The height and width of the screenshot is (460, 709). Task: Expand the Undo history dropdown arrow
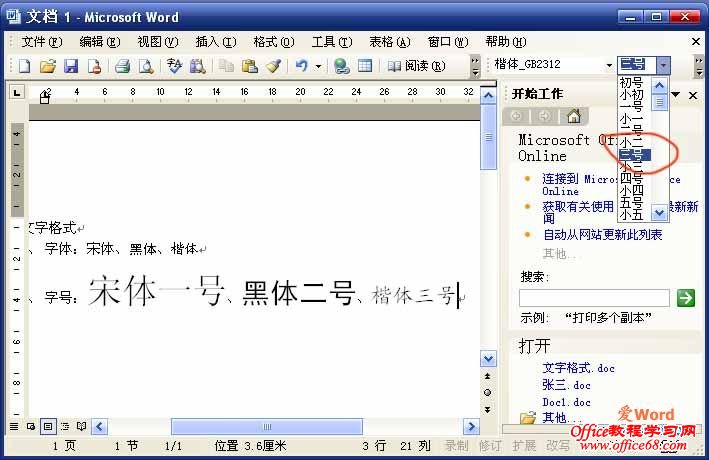coord(318,66)
